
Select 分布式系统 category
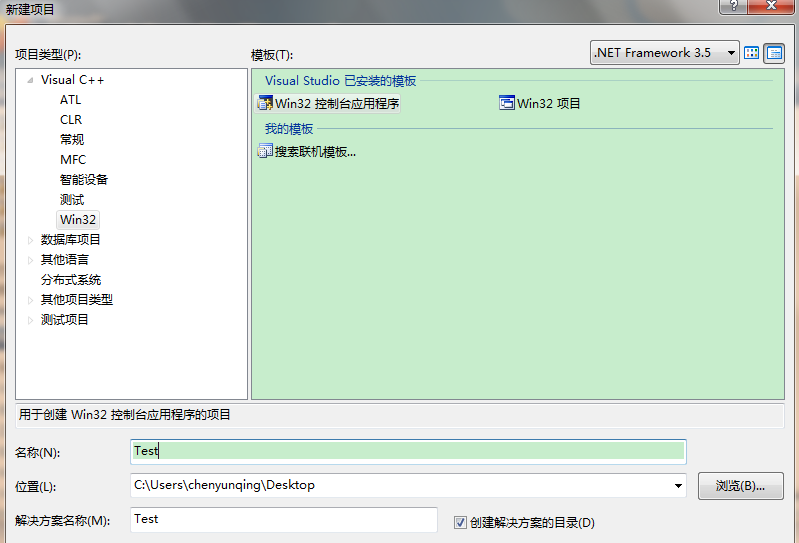[70, 280]
